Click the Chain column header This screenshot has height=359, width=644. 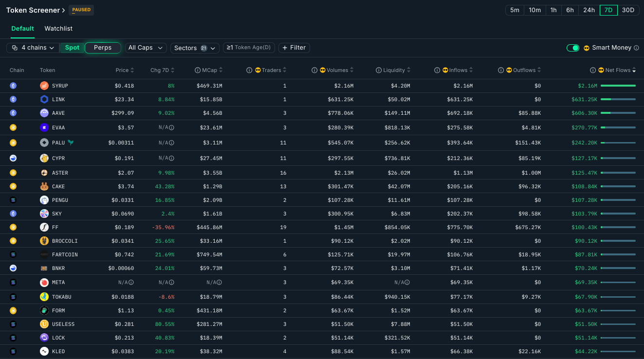tap(17, 70)
